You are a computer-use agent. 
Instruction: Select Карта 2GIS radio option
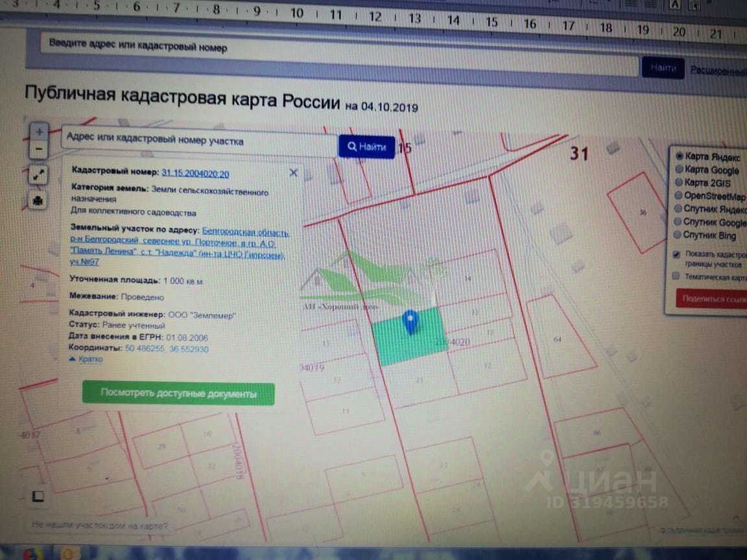tap(679, 182)
